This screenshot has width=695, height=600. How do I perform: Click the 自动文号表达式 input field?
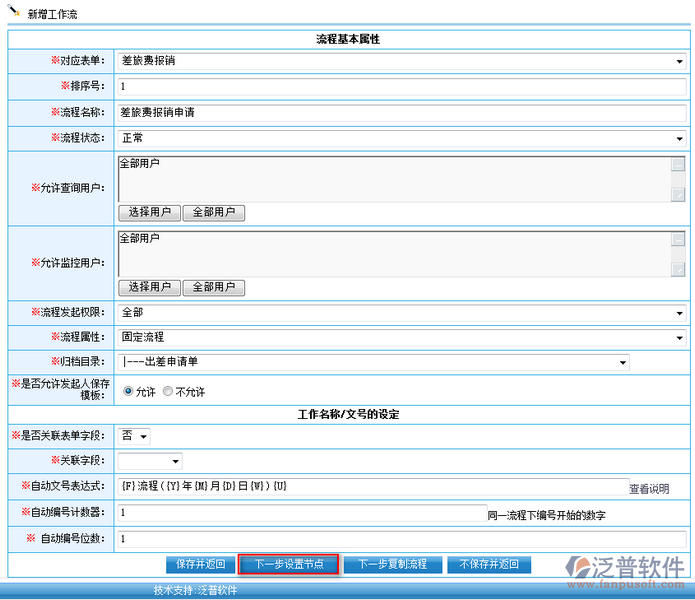click(x=373, y=487)
